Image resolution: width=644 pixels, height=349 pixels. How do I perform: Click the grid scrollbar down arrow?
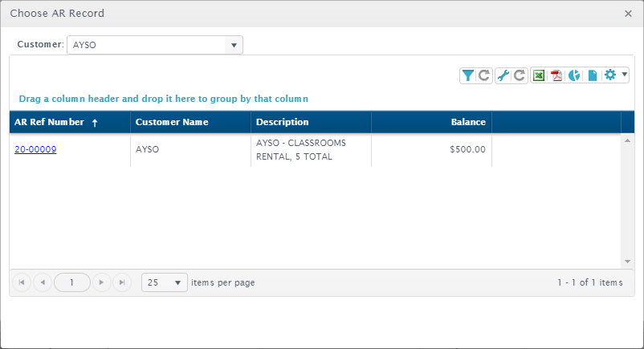(x=627, y=262)
